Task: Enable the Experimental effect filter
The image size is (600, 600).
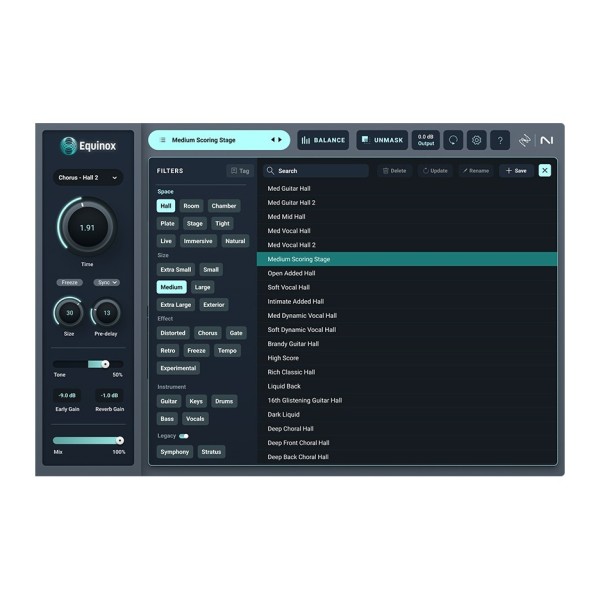Action: click(178, 368)
